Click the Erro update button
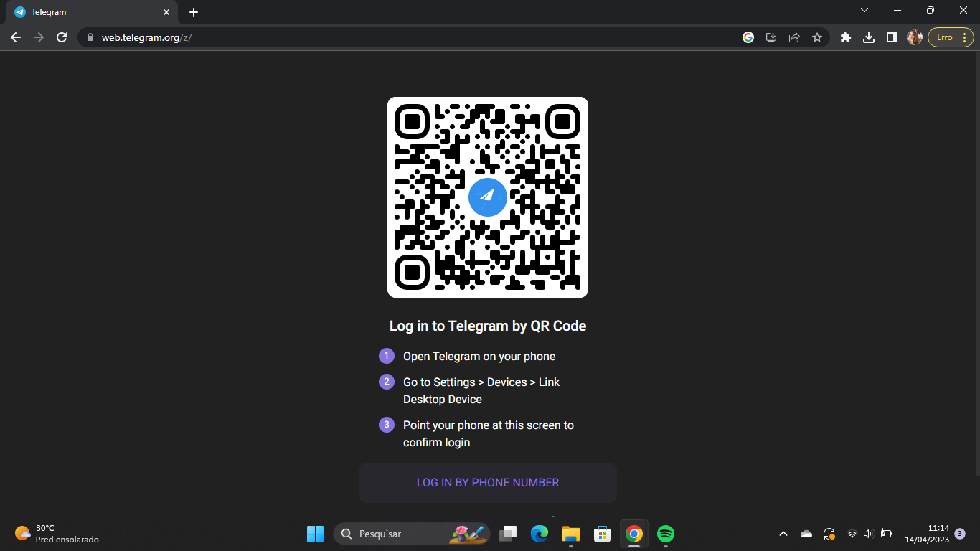Image resolution: width=980 pixels, height=551 pixels. [x=943, y=37]
